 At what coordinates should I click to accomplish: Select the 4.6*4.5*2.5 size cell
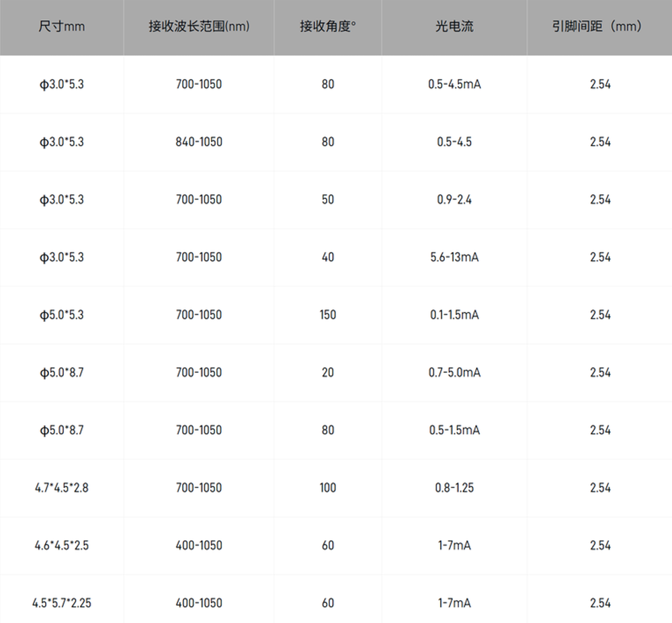[x=62, y=545]
